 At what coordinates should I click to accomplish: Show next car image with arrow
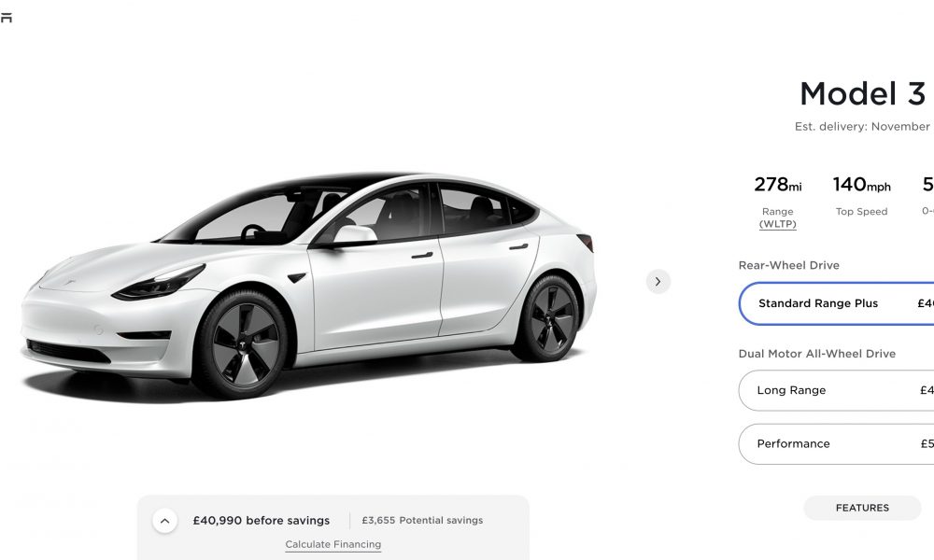658,282
